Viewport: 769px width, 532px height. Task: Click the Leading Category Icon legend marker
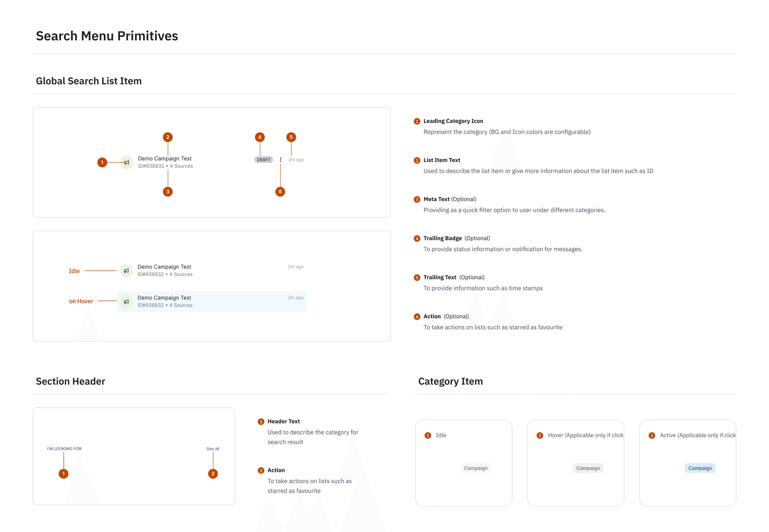(417, 121)
